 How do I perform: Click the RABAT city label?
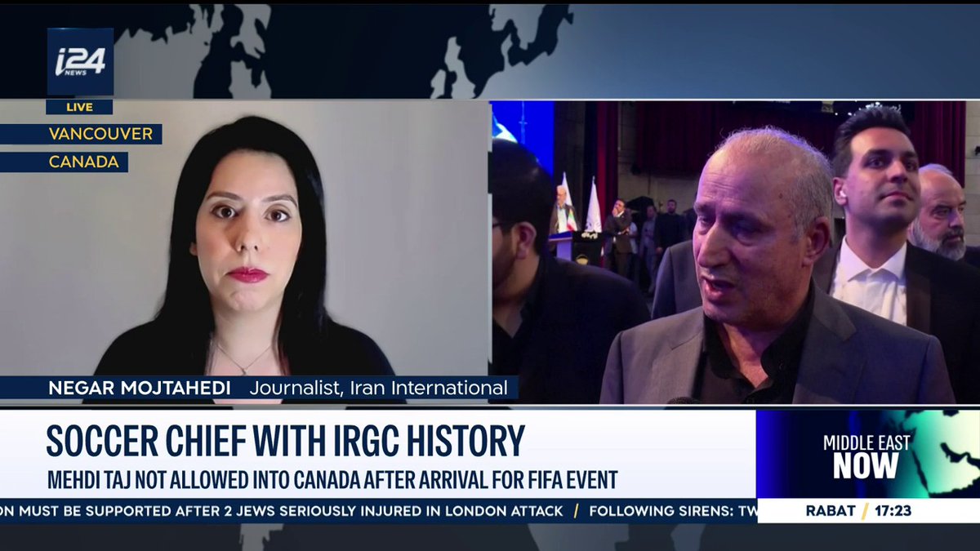[831, 511]
